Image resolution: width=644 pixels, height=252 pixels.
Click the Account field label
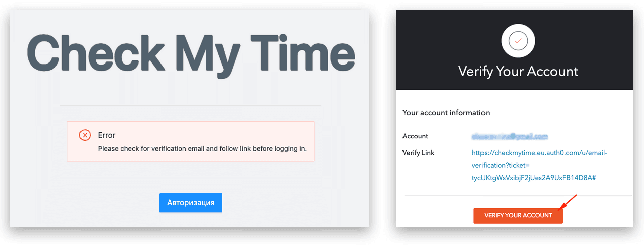click(415, 136)
